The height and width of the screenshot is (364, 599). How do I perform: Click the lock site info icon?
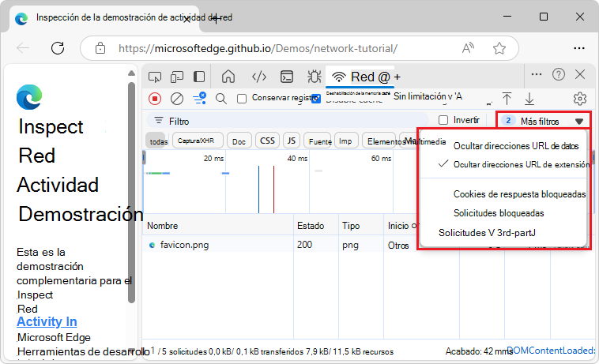100,48
